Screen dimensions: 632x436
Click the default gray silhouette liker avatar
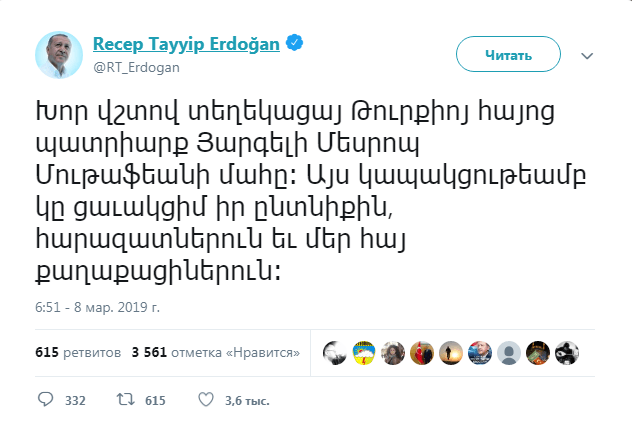pyautogui.click(x=509, y=352)
